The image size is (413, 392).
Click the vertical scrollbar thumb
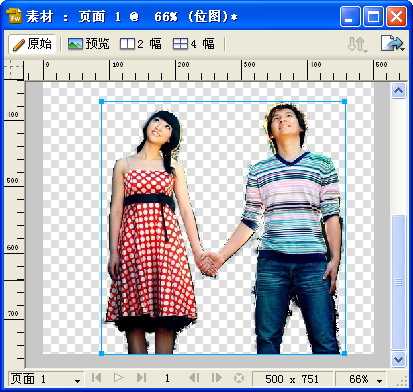click(x=399, y=282)
